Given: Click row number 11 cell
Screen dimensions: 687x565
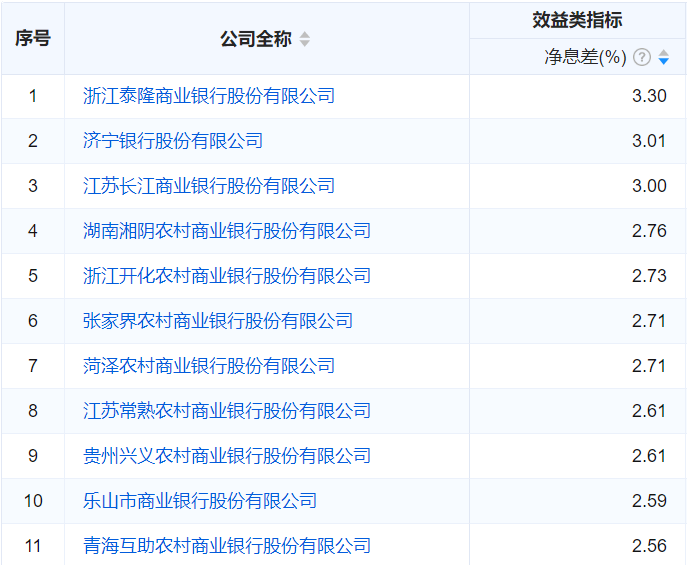Looking at the screenshot, I should tap(33, 546).
